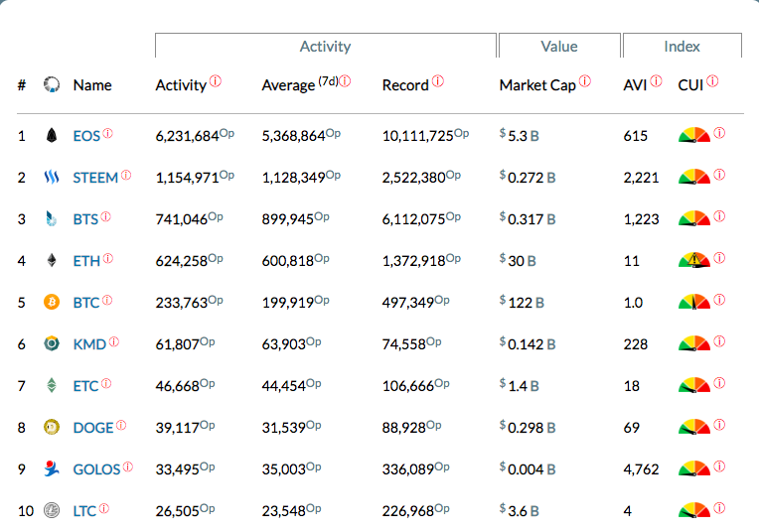Click CUI info icon in STEEM row
The image size is (759, 532).
point(720,174)
